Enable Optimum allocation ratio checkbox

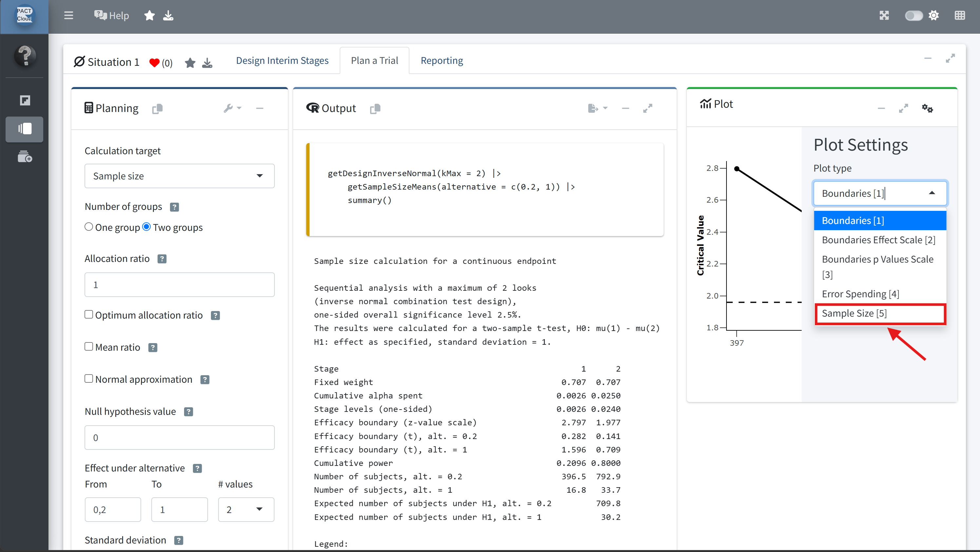pos(89,314)
